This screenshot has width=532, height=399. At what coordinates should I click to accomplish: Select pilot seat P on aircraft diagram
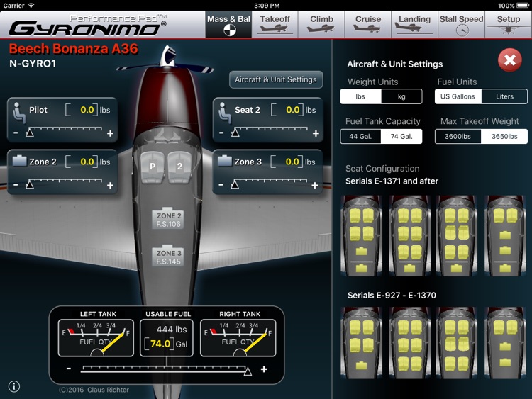pyautogui.click(x=153, y=167)
